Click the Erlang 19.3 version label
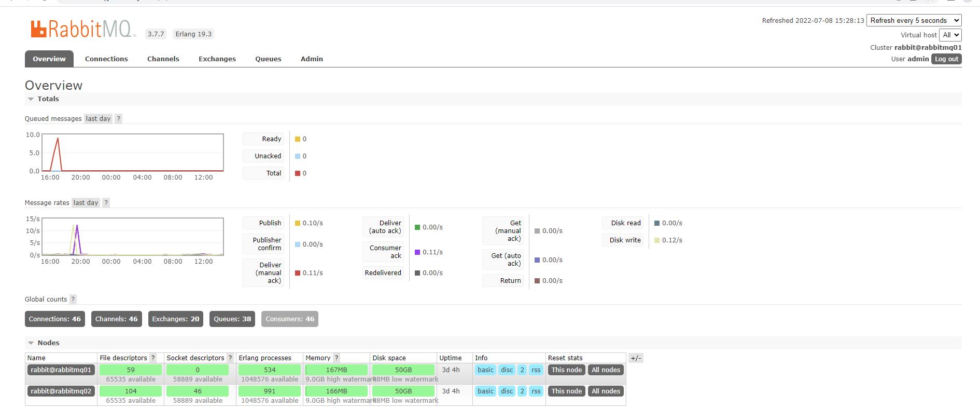 point(193,34)
